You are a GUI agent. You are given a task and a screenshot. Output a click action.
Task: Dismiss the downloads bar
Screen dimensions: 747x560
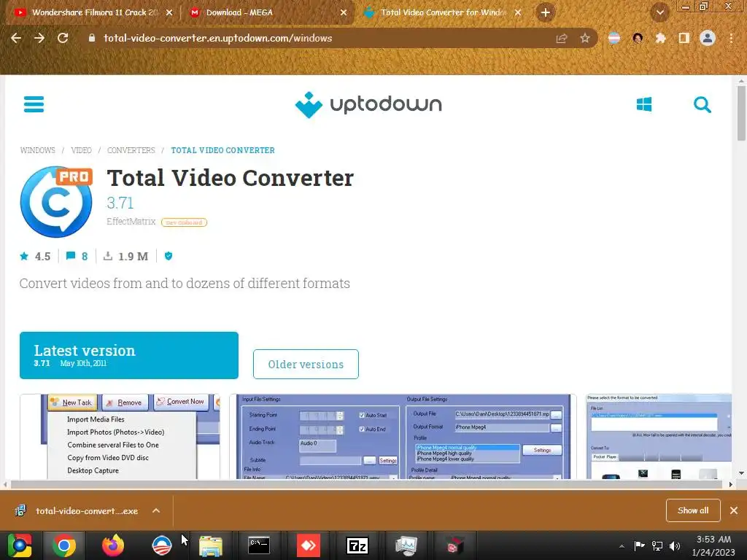coord(734,510)
